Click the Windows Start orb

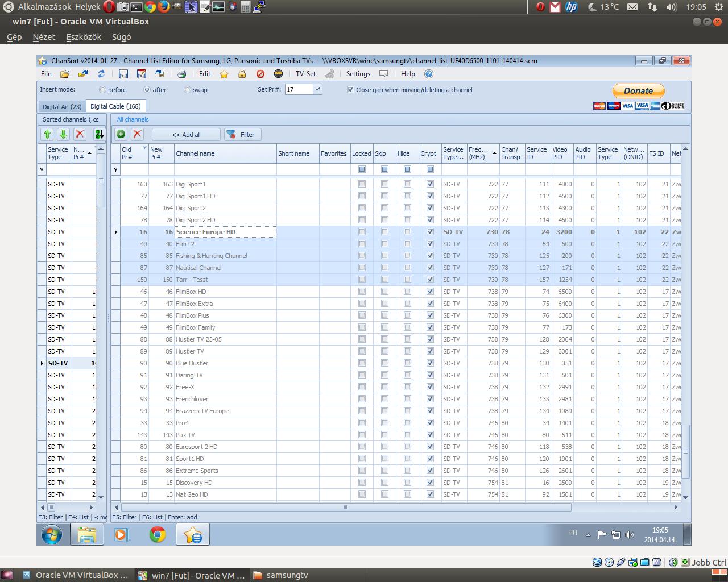[51, 534]
